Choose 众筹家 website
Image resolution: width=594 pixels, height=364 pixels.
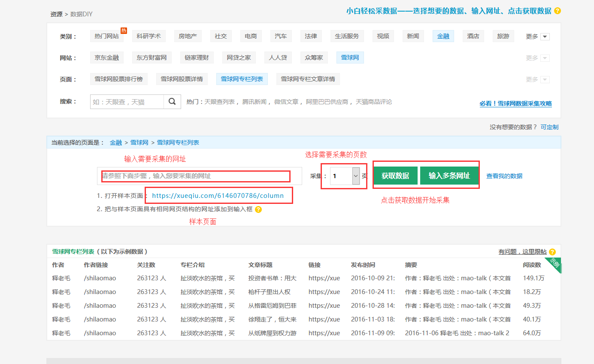(314, 58)
